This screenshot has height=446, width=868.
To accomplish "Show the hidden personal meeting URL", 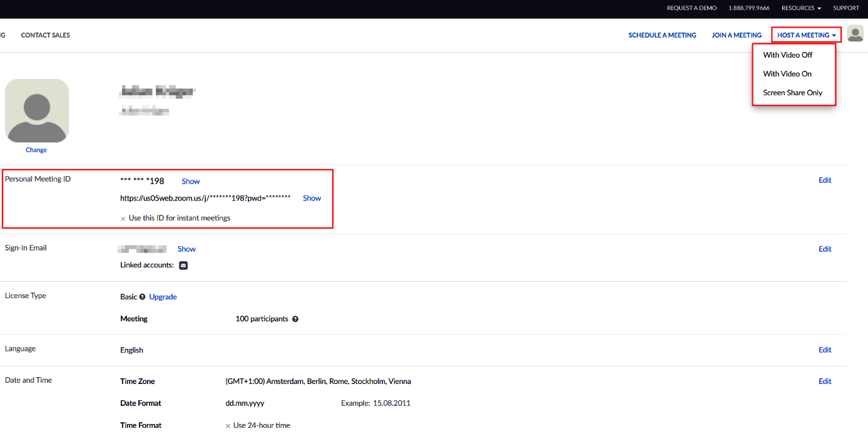I will coord(312,199).
